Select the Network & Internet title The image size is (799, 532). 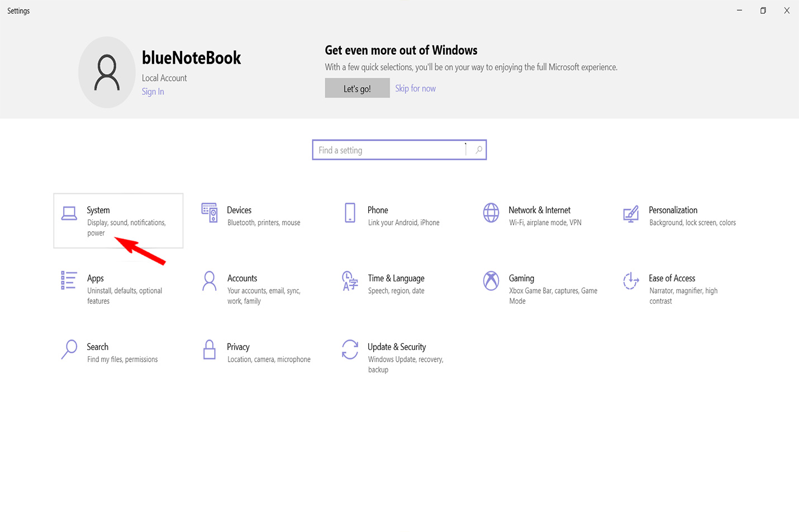click(x=540, y=210)
